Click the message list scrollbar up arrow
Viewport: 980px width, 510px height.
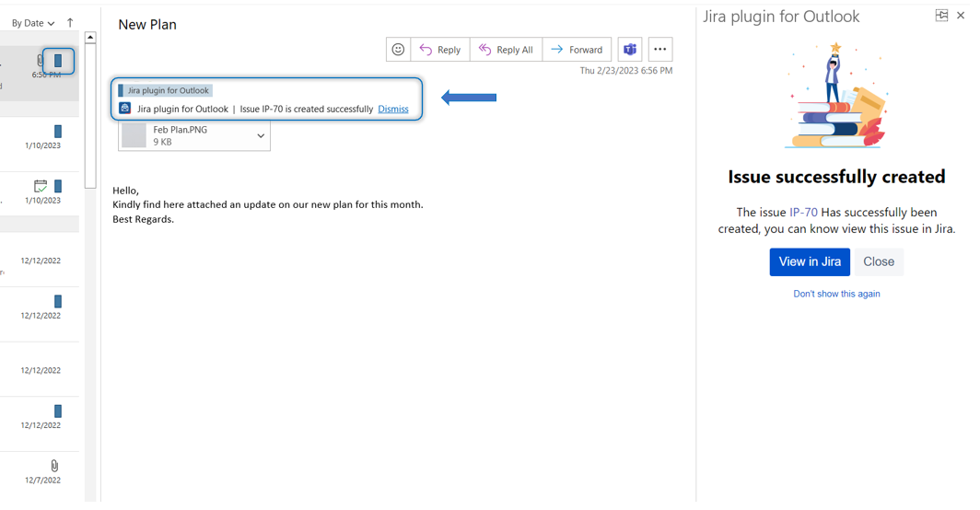tap(90, 38)
